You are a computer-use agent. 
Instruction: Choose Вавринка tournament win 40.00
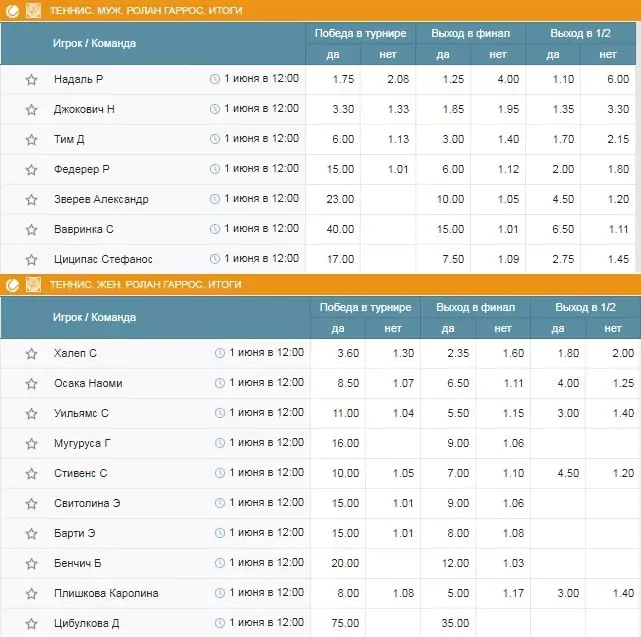tap(341, 229)
